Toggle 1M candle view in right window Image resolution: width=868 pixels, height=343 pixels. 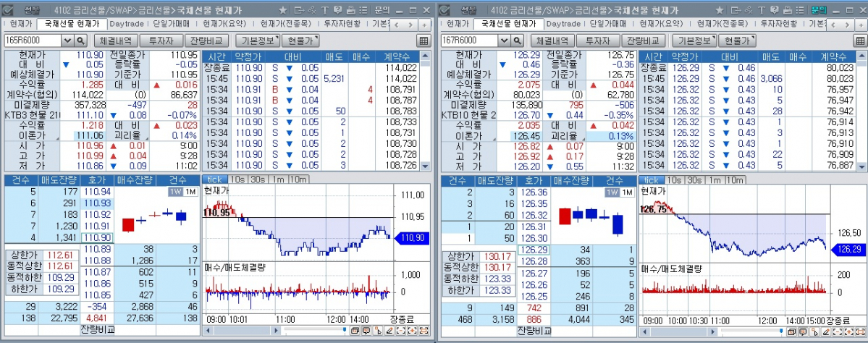[x=627, y=192]
